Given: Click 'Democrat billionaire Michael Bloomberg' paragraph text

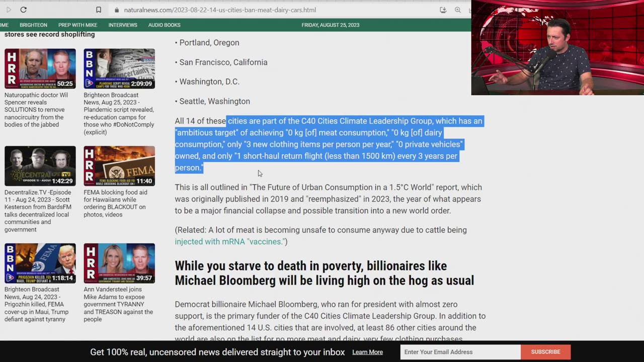Looking at the screenshot, I should pyautogui.click(x=330, y=322).
